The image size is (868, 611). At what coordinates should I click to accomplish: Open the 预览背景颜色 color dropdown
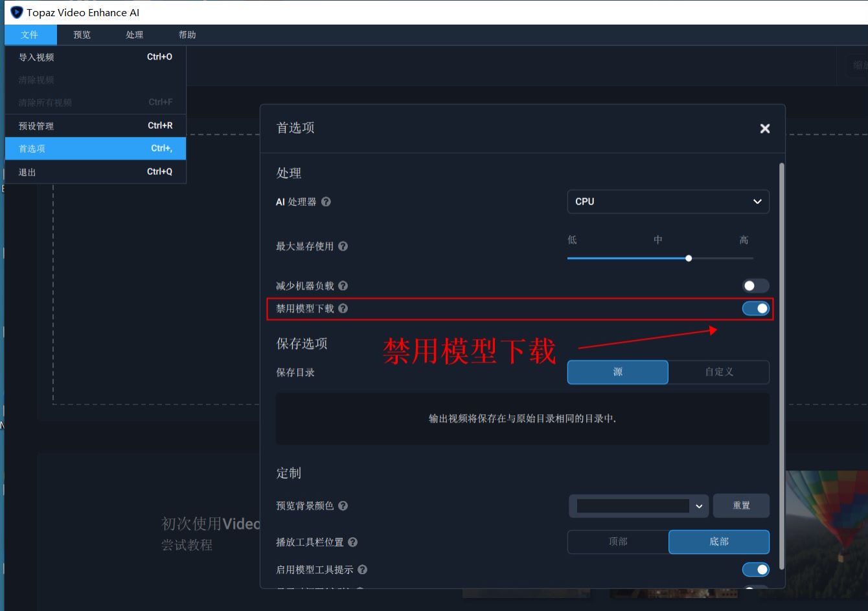tap(698, 506)
